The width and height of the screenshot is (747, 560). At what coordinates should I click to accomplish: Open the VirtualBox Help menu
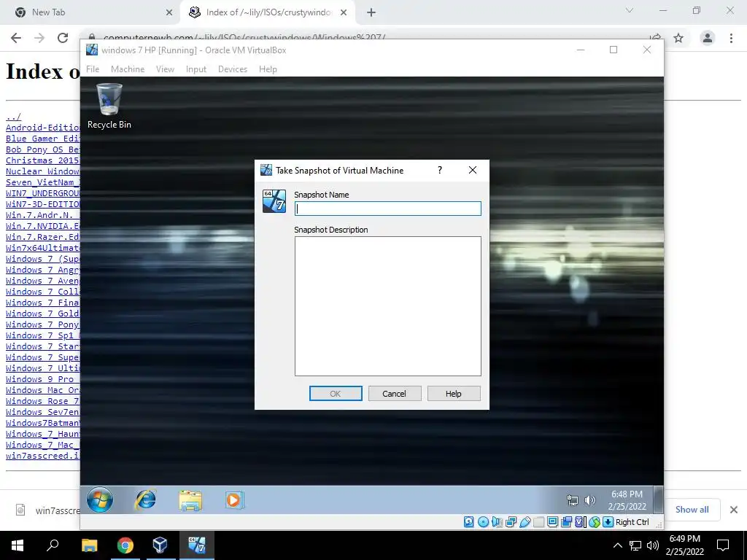click(268, 69)
